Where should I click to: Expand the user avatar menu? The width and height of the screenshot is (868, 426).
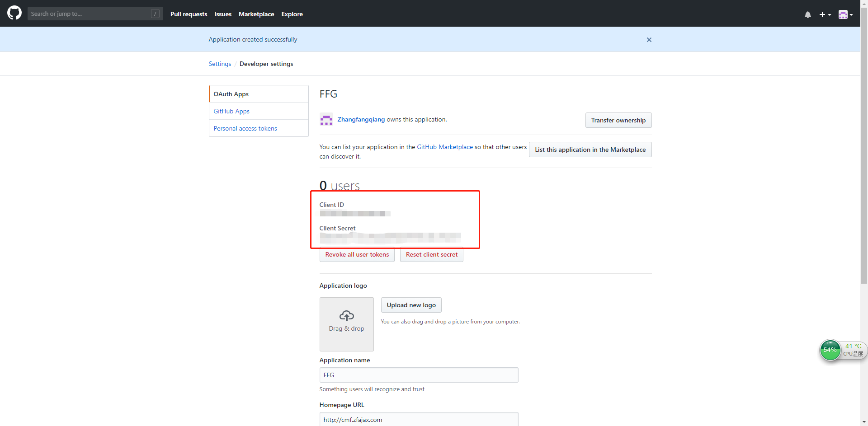[x=845, y=14]
